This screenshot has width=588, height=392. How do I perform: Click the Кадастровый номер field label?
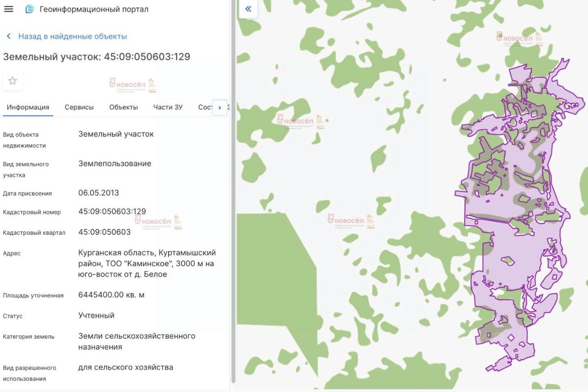click(32, 212)
